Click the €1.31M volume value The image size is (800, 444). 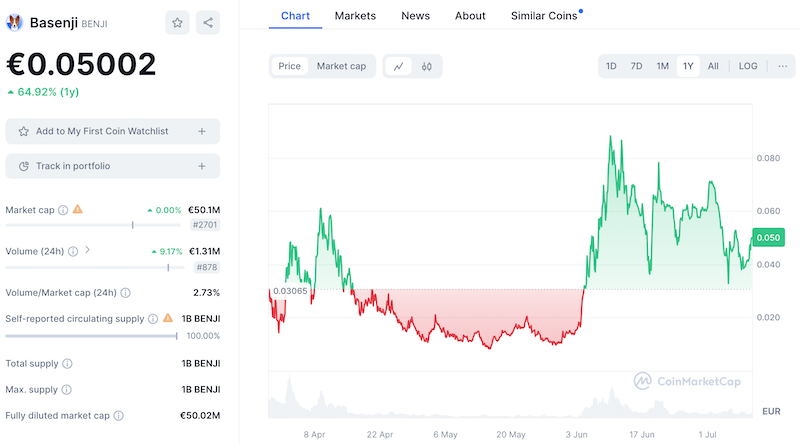205,251
